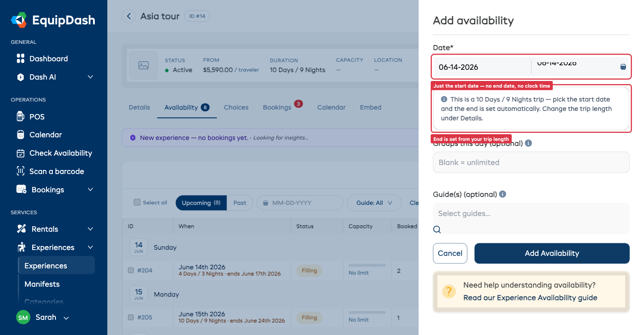Image resolution: width=644 pixels, height=335 pixels.
Task: Click the search magnifier under Select guides
Action: click(x=437, y=229)
